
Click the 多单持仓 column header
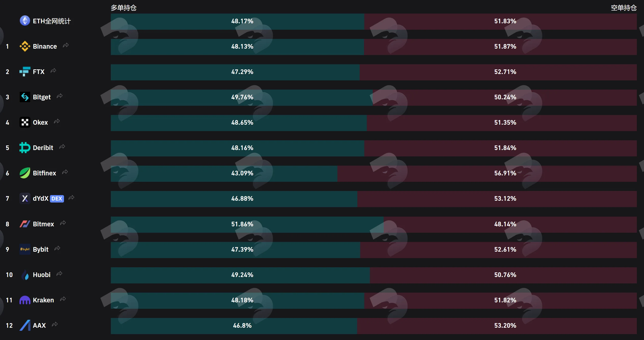coord(124,8)
